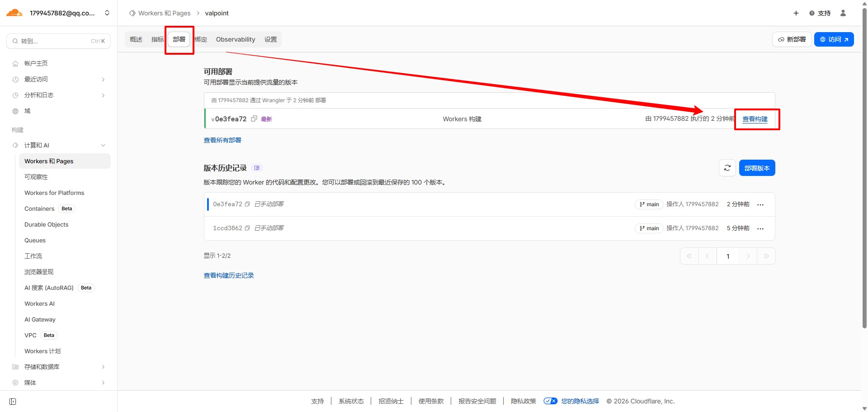
Task: Collapse the sidebar panel icon
Action: (x=13, y=402)
